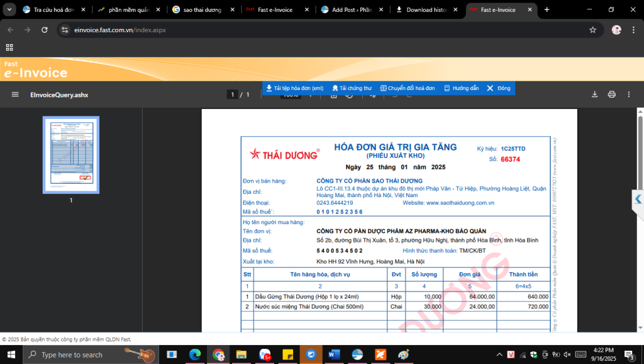Print the invoice PDF with the printer icon
This screenshot has height=364, width=644.
coord(611,94)
